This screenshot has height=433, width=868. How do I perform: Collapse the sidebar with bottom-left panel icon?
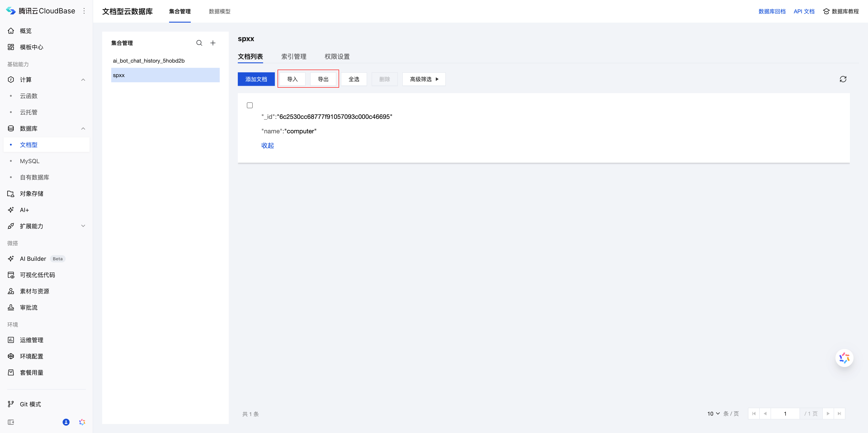(x=11, y=422)
